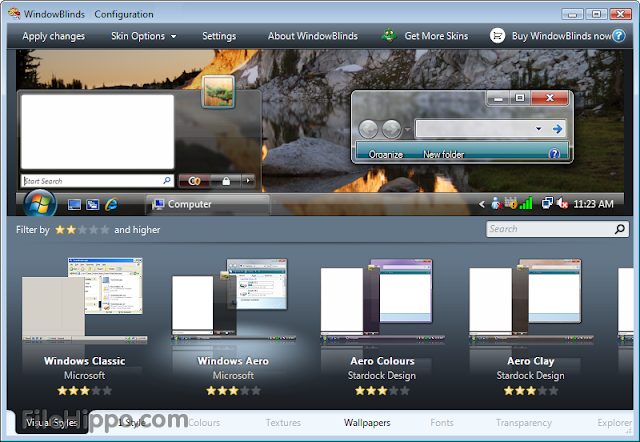Click the Get More Skins link
Screen dimensions: 640x442
[436, 36]
